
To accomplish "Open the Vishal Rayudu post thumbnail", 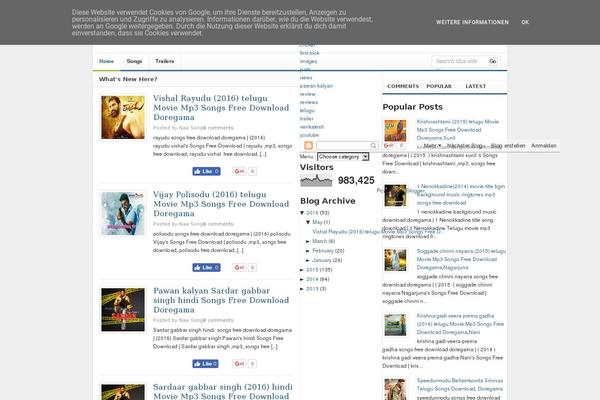I will click(123, 117).
